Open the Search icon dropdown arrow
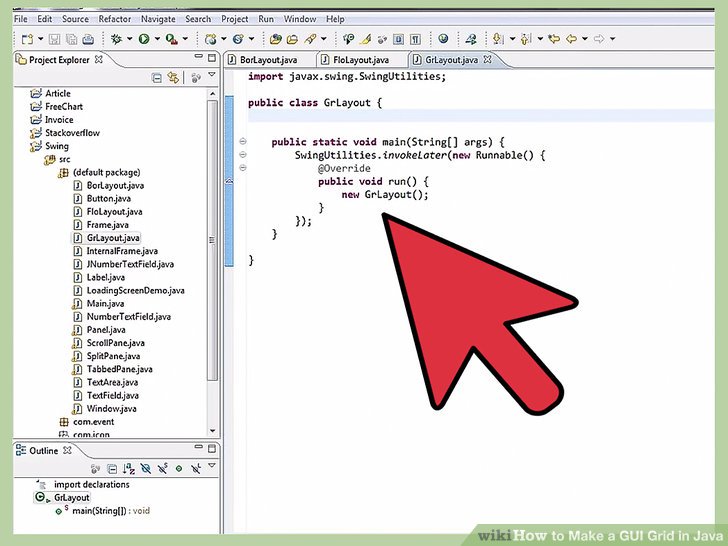The image size is (728, 546). (324, 39)
